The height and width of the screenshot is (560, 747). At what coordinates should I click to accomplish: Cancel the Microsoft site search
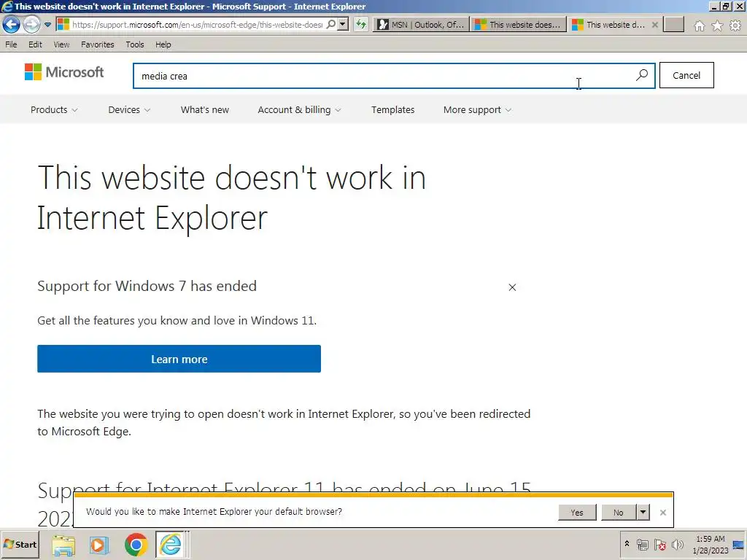tap(686, 75)
